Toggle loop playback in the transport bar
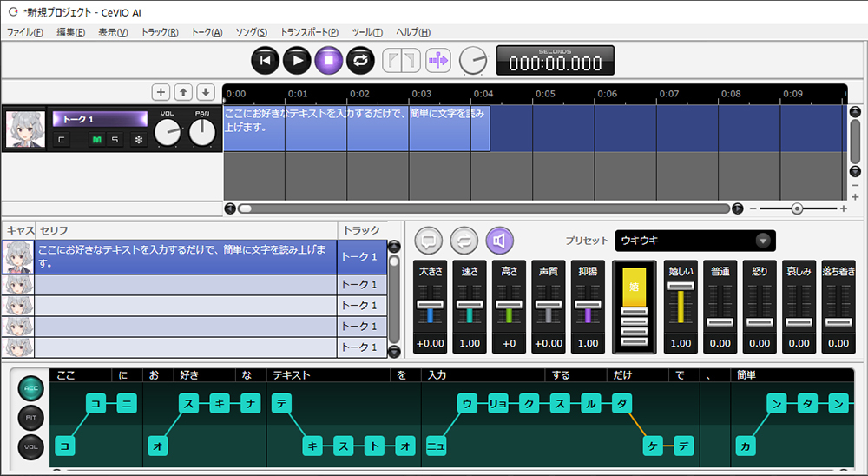The image size is (868, 476). pyautogui.click(x=360, y=61)
